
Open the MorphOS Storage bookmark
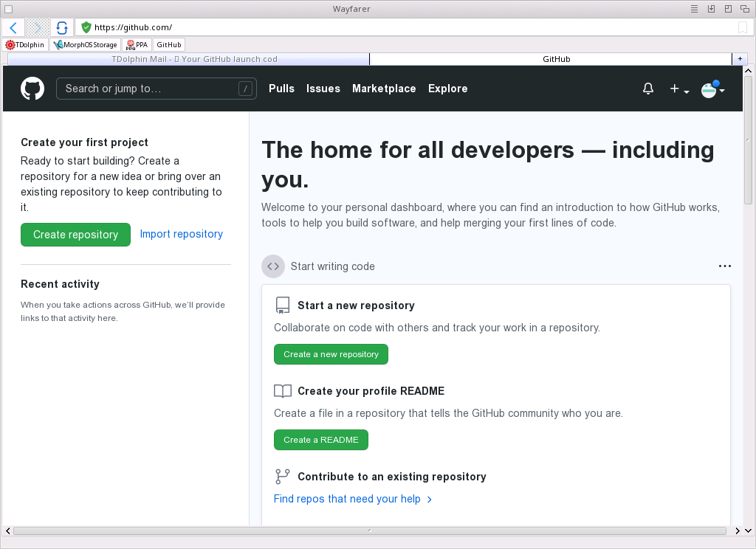pos(86,45)
